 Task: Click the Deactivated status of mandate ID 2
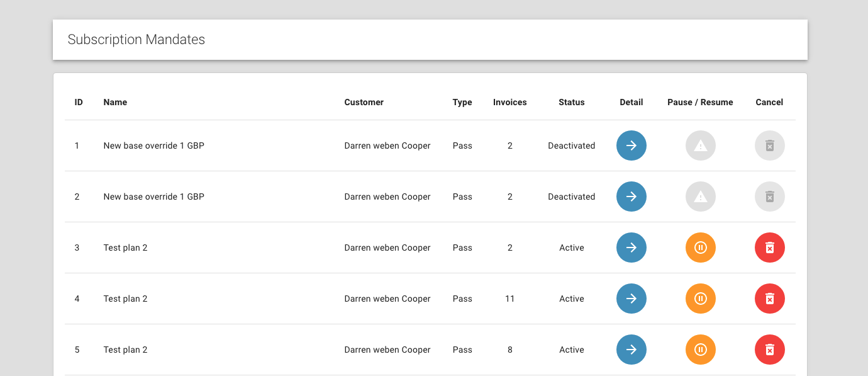pyautogui.click(x=571, y=197)
